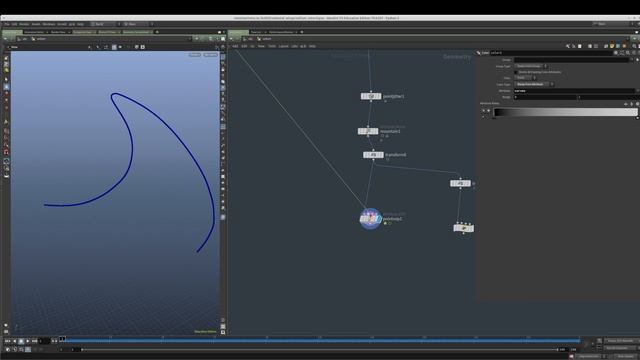Add a new tab in the left pane
Image resolution: width=640 pixels, height=360 pixels.
(x=157, y=32)
